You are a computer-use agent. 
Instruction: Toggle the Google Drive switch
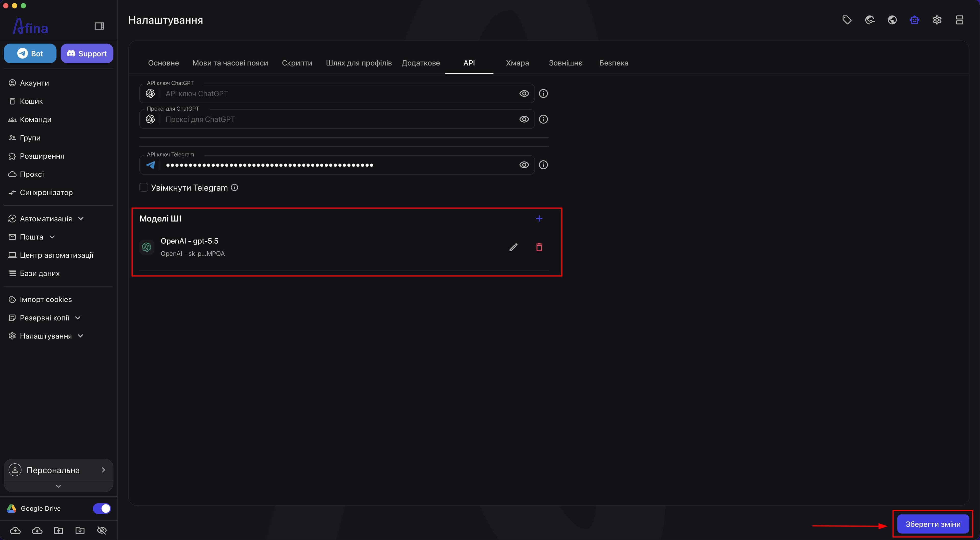(x=102, y=508)
